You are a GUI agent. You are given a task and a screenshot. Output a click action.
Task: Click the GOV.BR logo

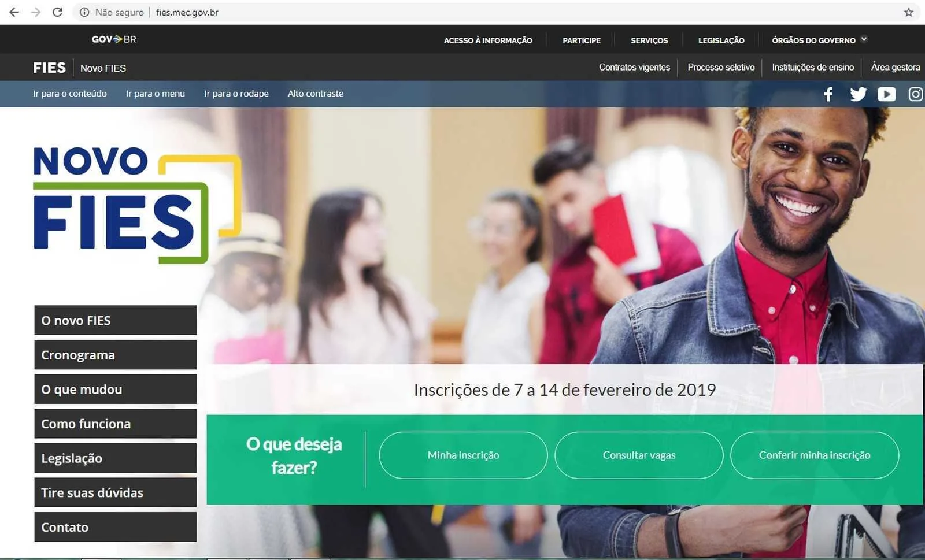click(114, 39)
